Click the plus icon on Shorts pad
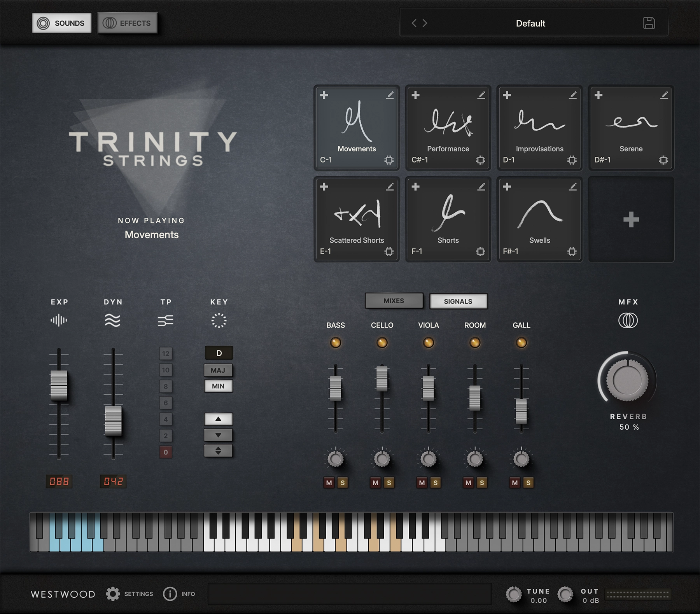 click(x=415, y=187)
